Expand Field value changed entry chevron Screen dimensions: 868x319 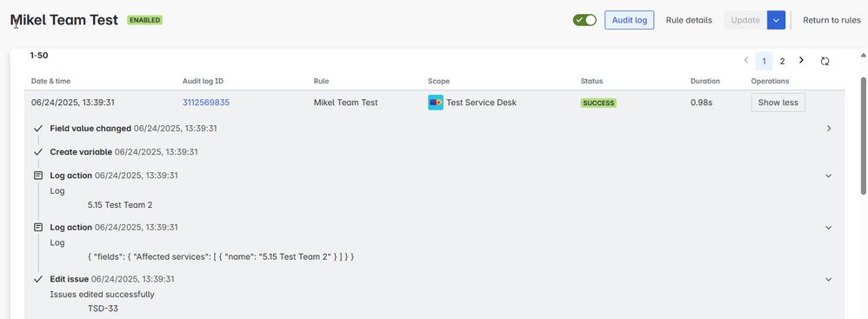coord(829,129)
